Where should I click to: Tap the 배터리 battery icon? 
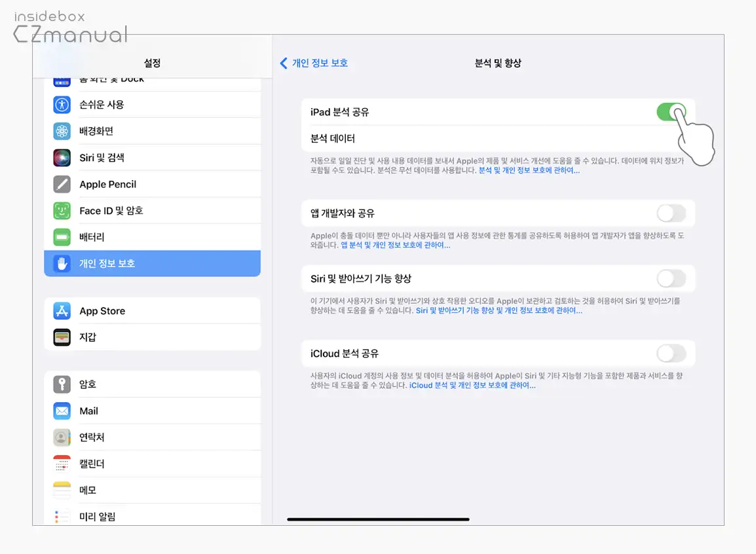coord(62,237)
